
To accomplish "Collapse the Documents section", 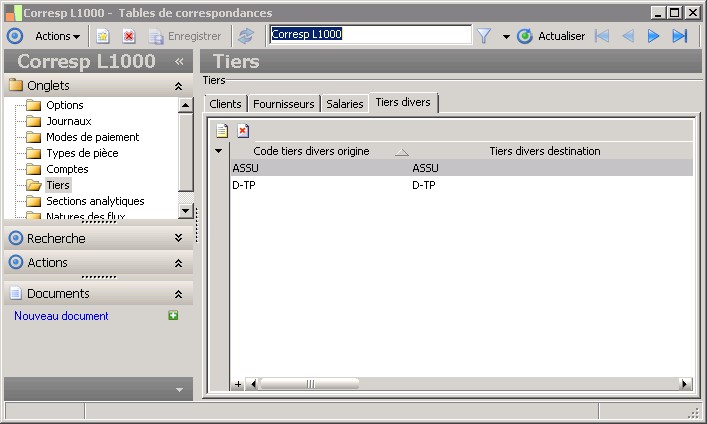I will coord(179,295).
